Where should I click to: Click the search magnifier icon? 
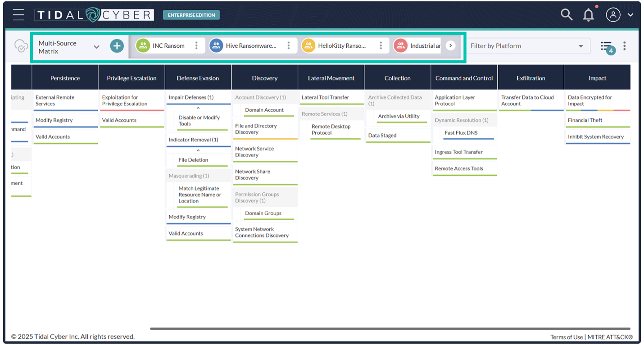point(566,14)
